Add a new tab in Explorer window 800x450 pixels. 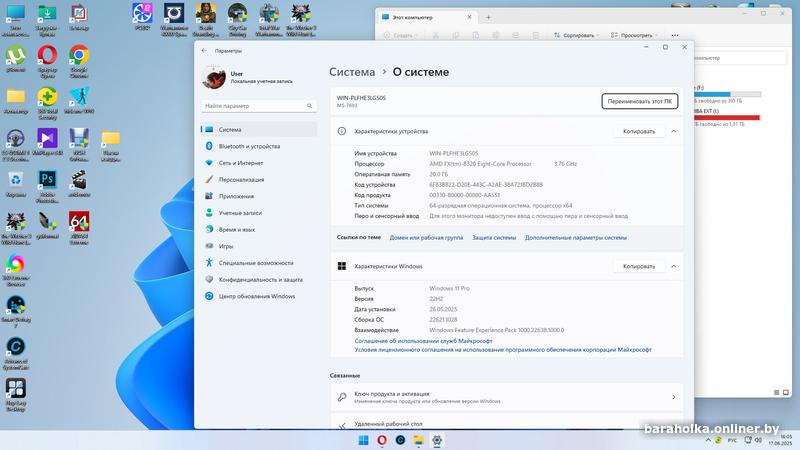click(x=488, y=17)
